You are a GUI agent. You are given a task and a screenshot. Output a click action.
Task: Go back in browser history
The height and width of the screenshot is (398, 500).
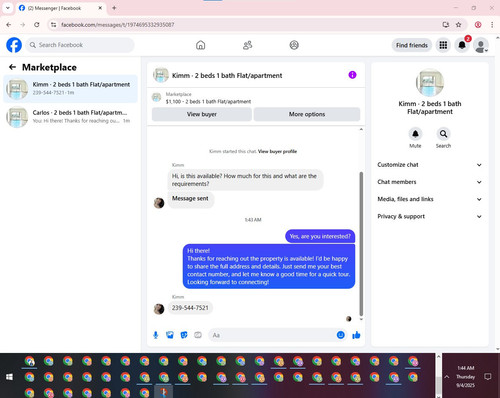[x=9, y=25]
